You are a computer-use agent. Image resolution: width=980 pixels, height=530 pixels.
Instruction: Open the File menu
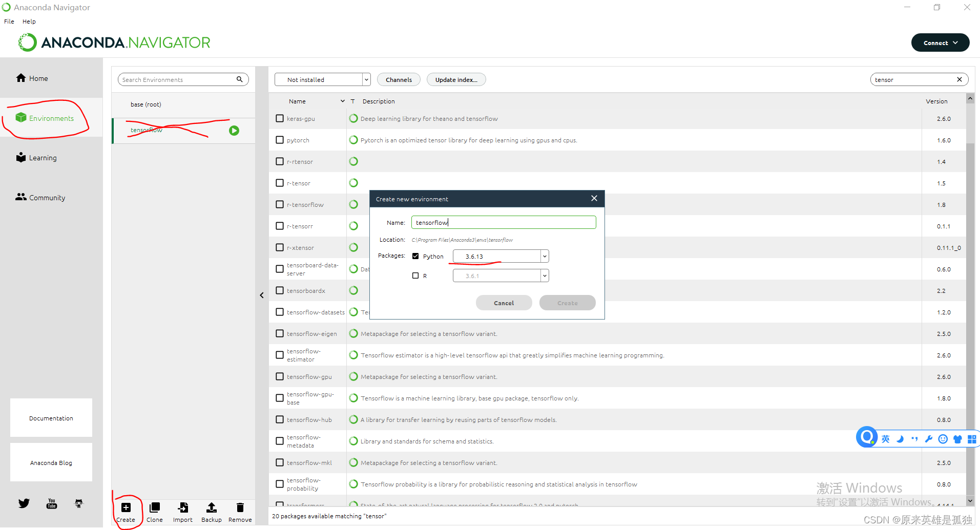[9, 22]
